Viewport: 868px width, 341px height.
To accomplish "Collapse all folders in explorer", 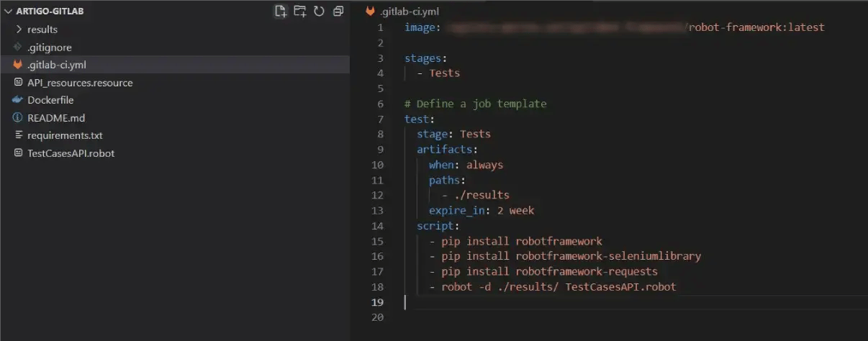I will pyautogui.click(x=338, y=11).
